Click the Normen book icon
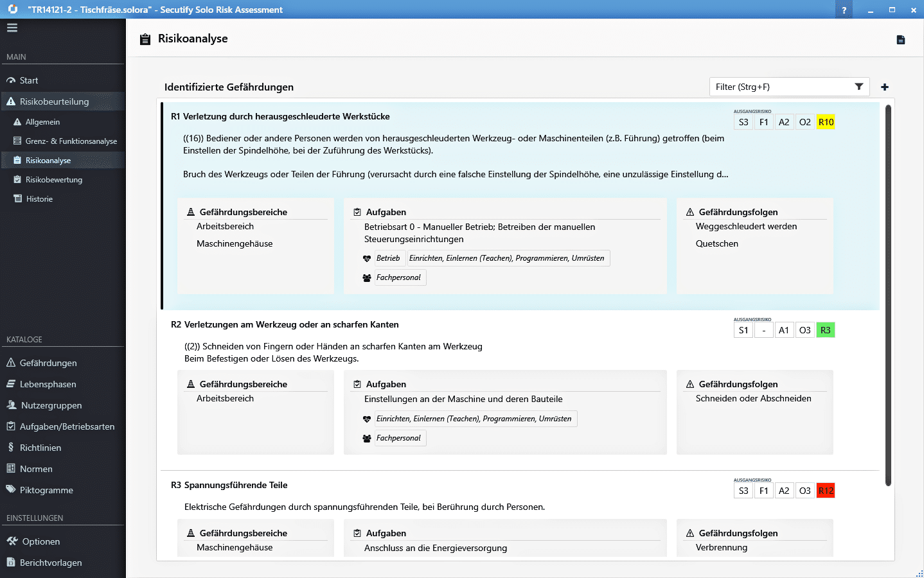This screenshot has width=924, height=578. (11, 469)
